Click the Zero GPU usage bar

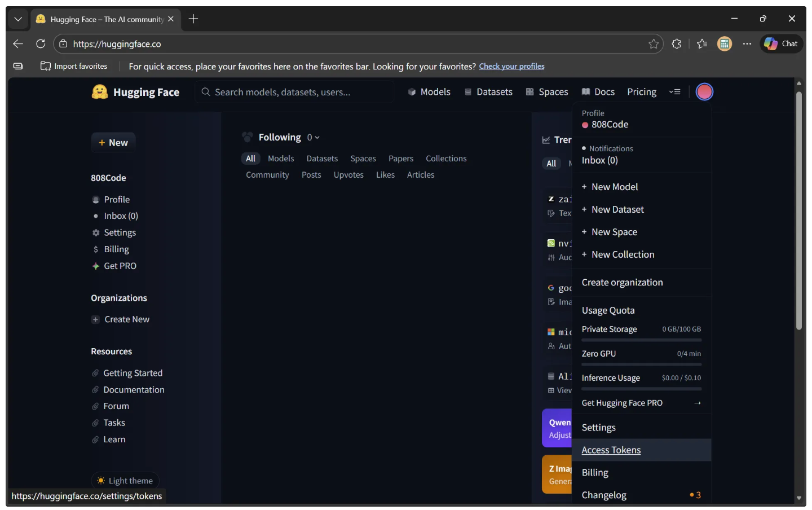pos(642,364)
